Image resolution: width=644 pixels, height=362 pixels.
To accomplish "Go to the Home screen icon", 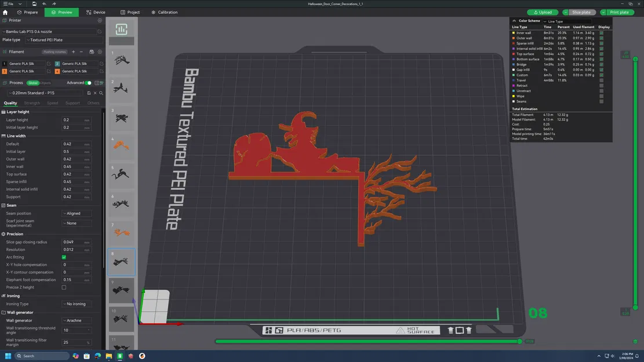I will pos(5,12).
